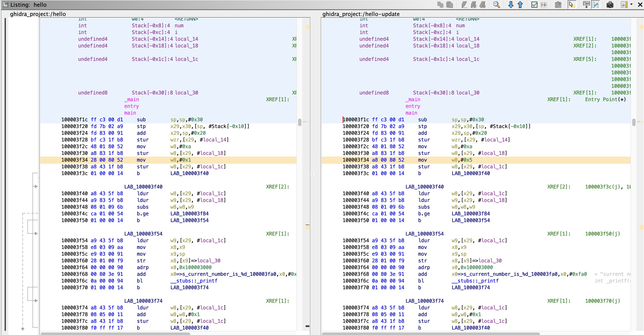
Task: Open search with the magnifying glass icon
Action: pos(496,5)
